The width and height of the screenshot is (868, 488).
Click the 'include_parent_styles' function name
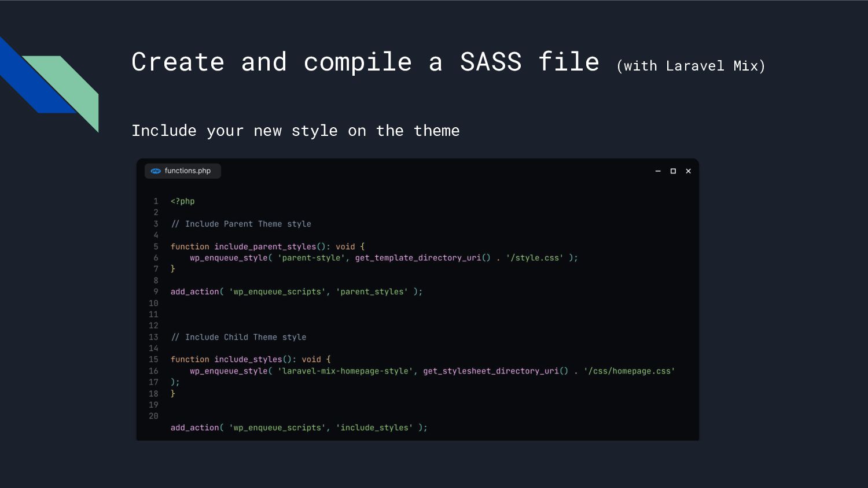pyautogui.click(x=265, y=246)
